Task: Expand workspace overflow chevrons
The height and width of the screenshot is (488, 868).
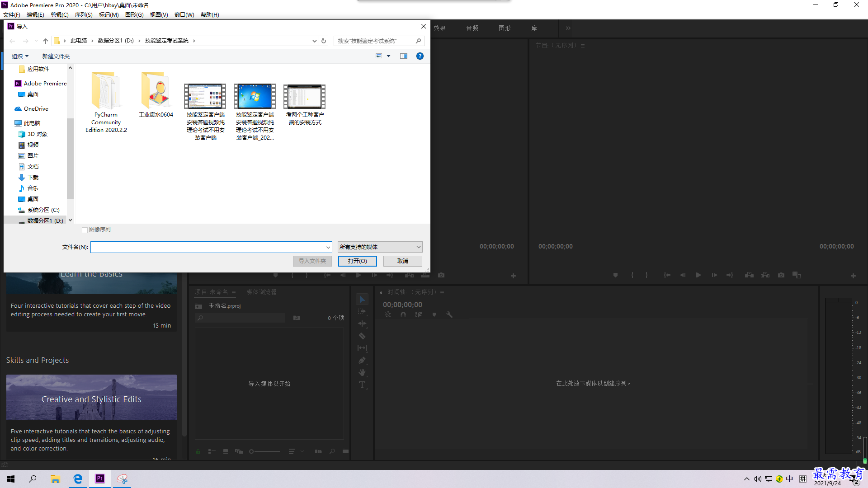Action: (568, 28)
